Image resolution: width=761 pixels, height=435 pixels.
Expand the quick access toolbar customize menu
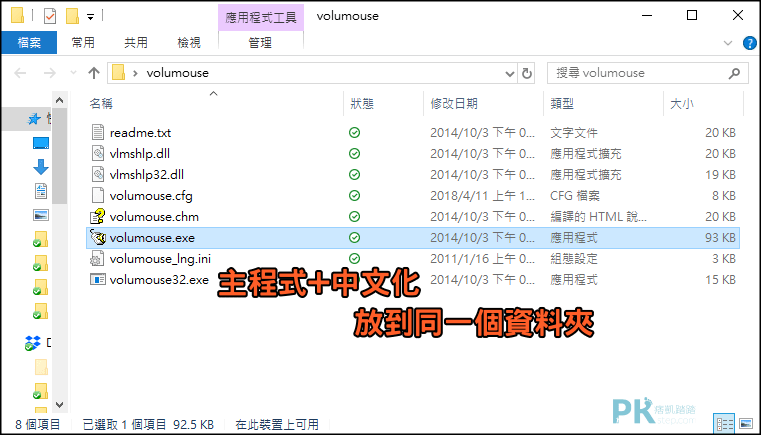[90, 17]
